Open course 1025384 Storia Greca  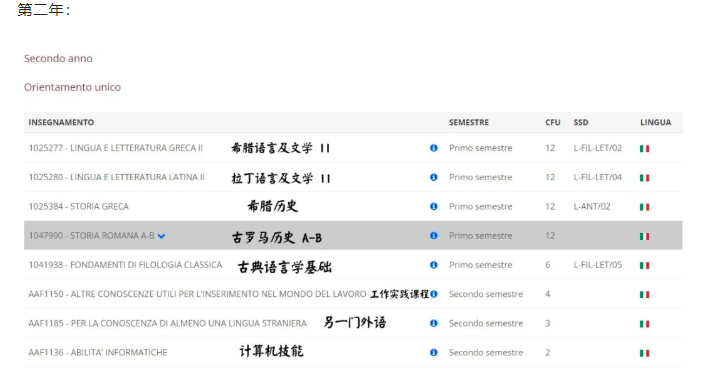click(79, 206)
